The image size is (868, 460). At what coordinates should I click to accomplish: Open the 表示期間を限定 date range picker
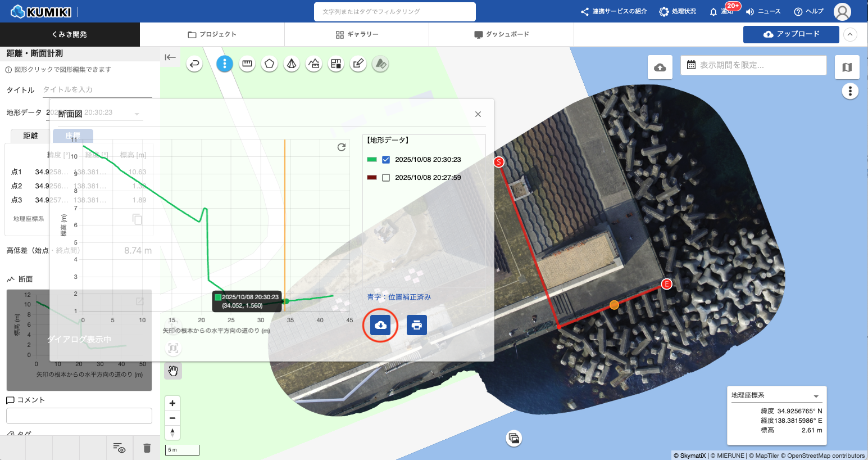(753, 65)
